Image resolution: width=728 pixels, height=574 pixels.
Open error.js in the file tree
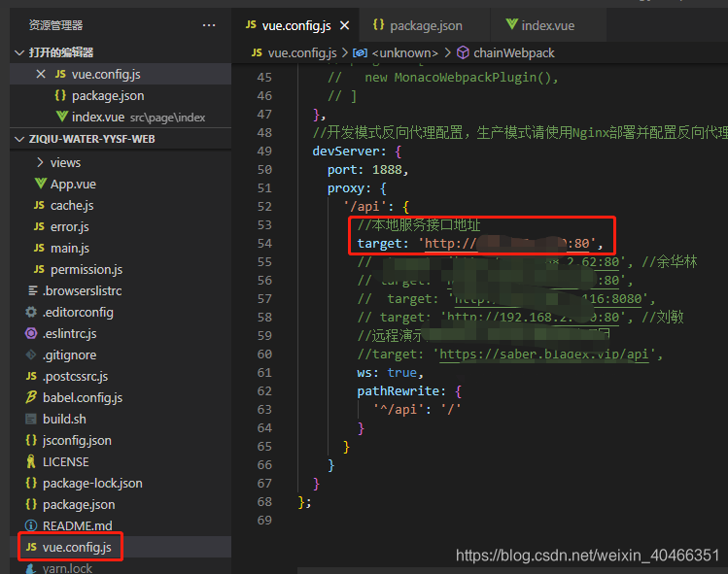[121, 226]
